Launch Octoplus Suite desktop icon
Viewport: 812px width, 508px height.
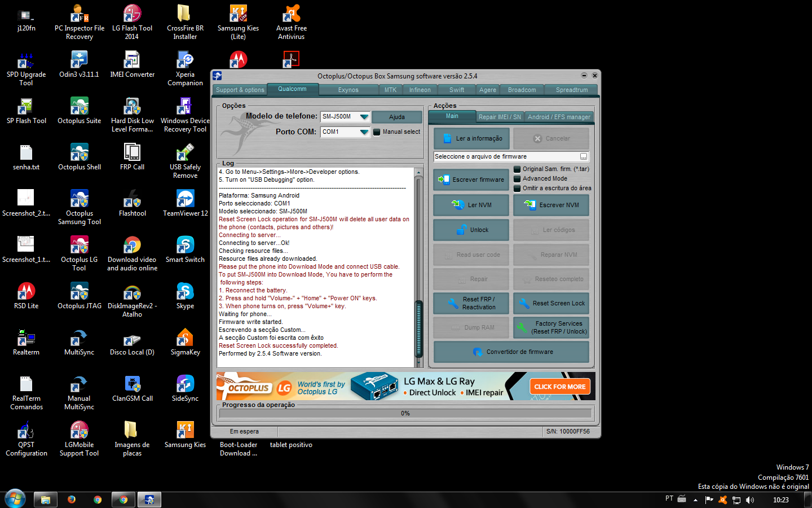[79, 111]
